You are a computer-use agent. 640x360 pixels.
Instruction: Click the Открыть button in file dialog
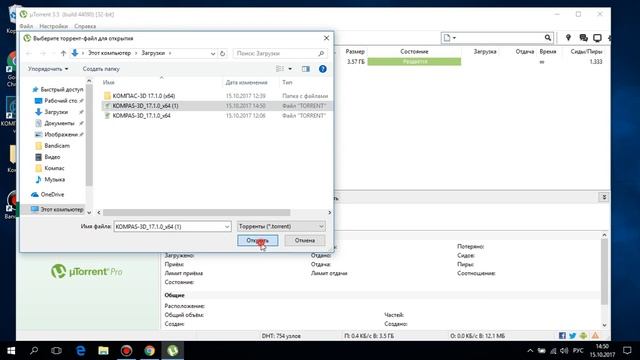tap(258, 240)
